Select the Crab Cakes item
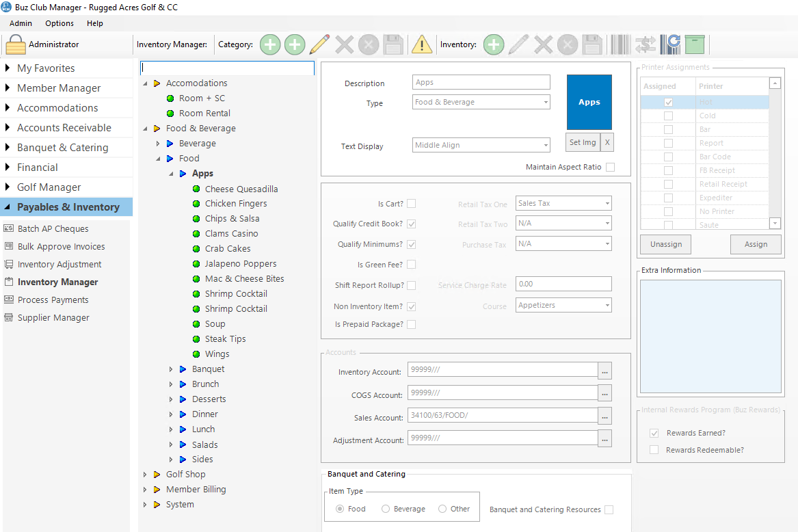Viewport: 798px width, 532px height. click(228, 248)
